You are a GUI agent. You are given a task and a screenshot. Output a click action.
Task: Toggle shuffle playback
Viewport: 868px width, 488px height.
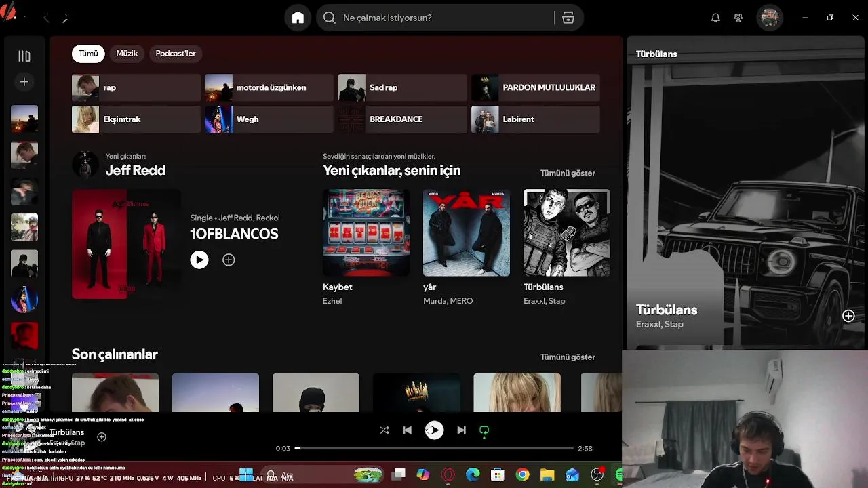(x=384, y=430)
